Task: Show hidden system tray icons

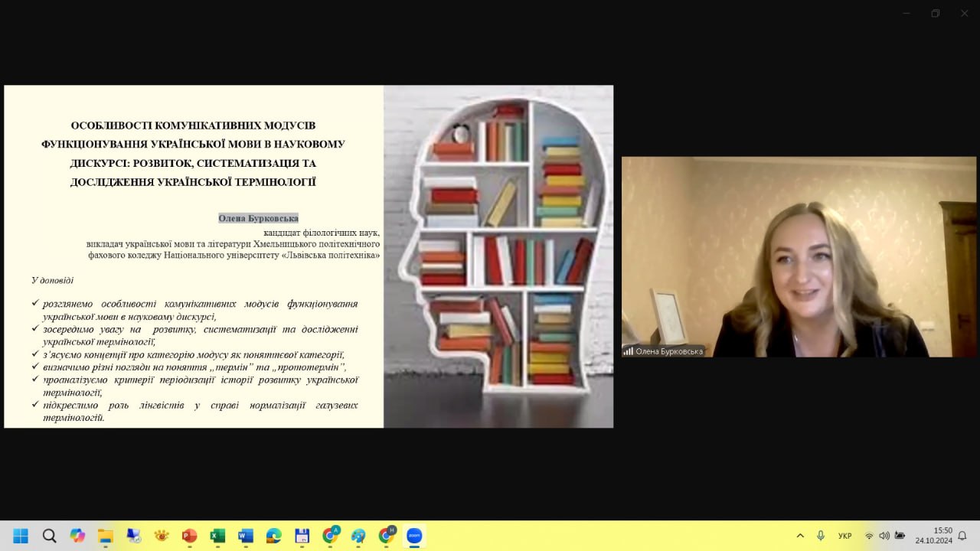Action: (x=800, y=536)
